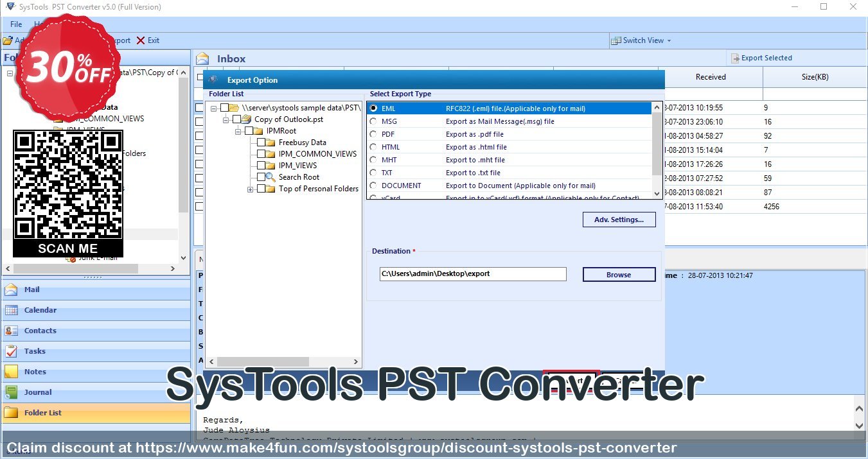Switch to Folder List view
The width and height of the screenshot is (868, 459).
click(96, 413)
